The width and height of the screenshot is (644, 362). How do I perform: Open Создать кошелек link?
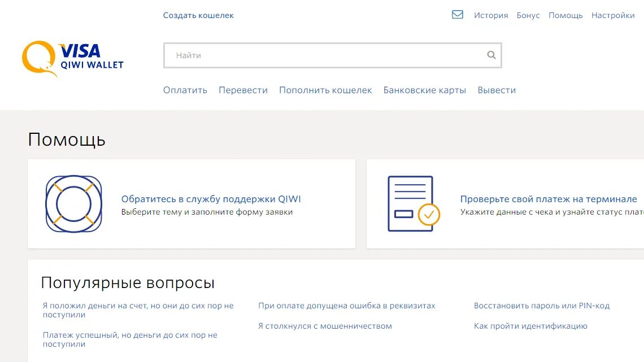pos(198,15)
